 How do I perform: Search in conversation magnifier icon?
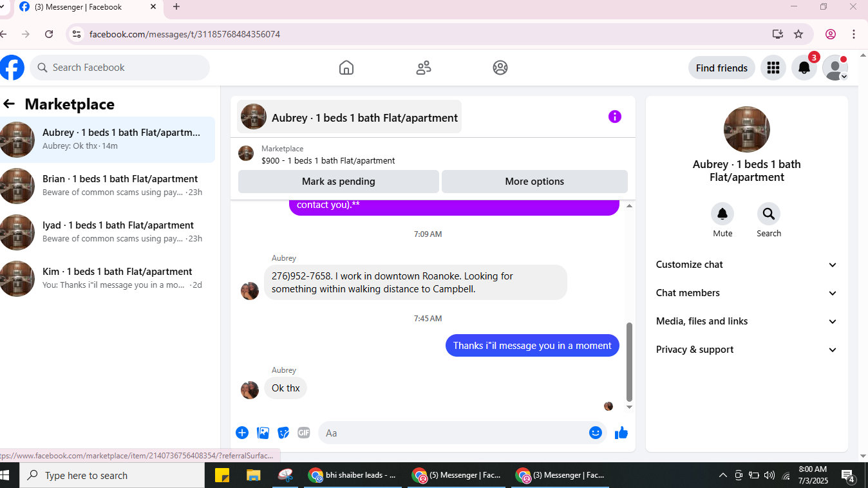click(x=769, y=214)
